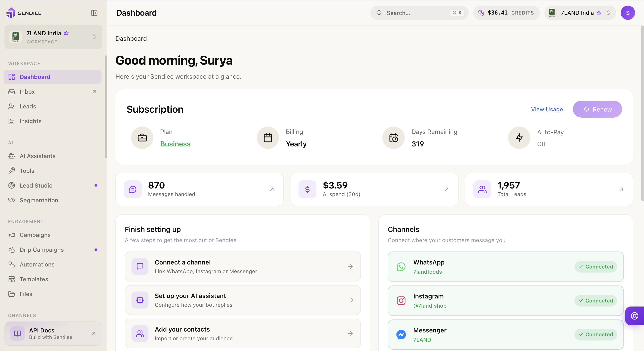Click the $36.41 credits pill
The image size is (644, 351).
[506, 13]
